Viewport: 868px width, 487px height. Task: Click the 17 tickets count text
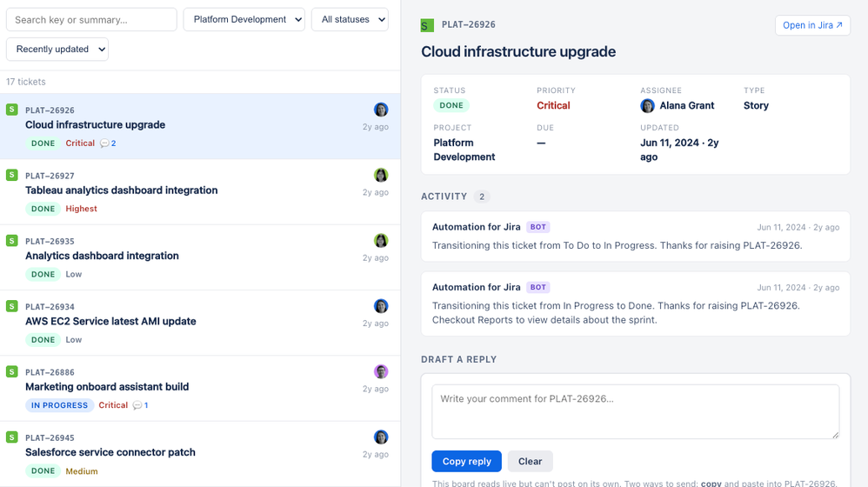(26, 82)
